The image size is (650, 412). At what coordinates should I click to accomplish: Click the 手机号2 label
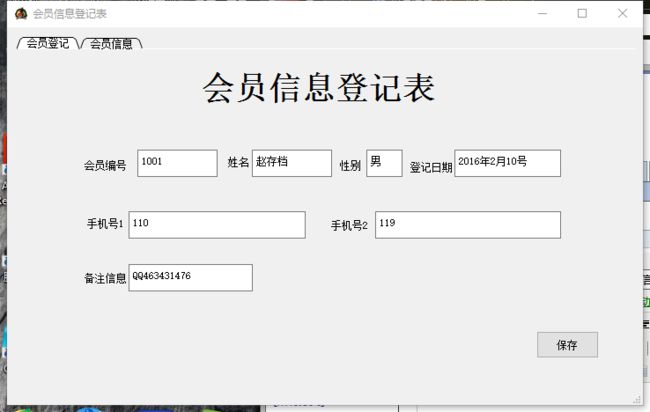pos(349,226)
